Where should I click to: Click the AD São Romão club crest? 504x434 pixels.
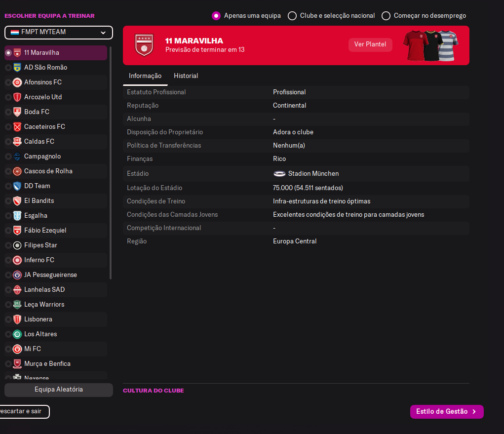pos(17,68)
